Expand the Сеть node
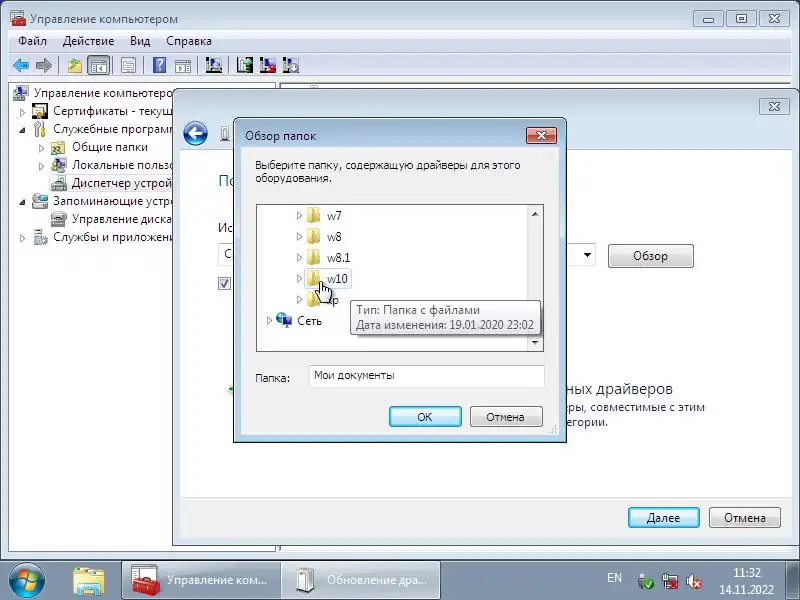 [x=269, y=321]
